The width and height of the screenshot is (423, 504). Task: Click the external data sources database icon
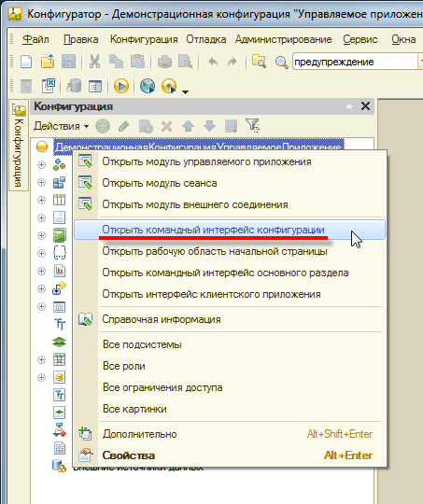point(59,466)
